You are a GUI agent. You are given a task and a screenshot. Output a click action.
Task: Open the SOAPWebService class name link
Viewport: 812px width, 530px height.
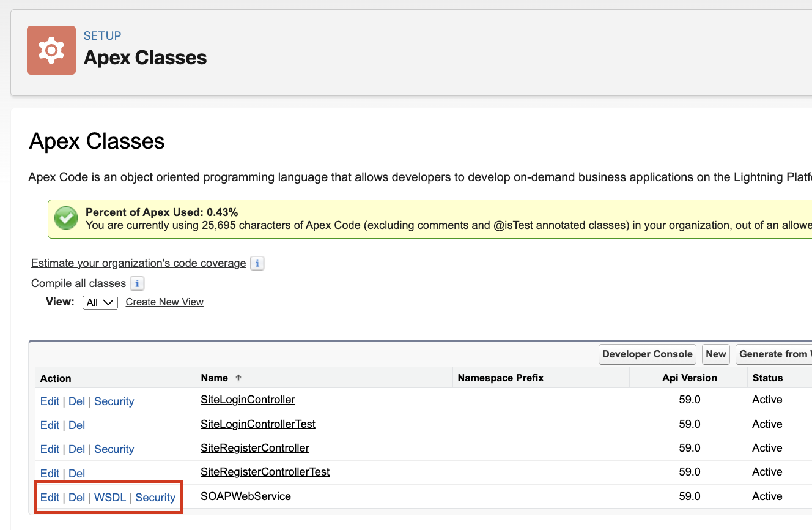pos(246,496)
